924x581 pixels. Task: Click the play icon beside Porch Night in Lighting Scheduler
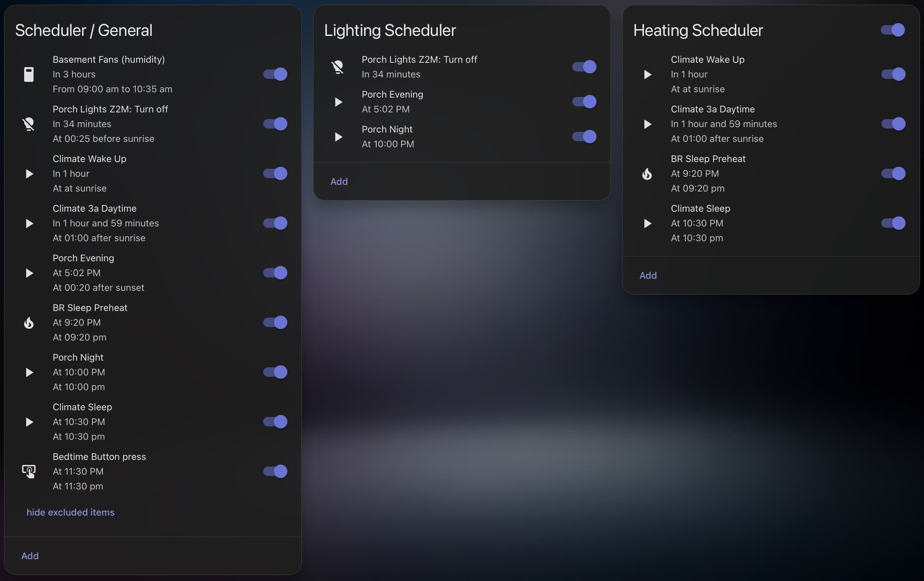338,137
